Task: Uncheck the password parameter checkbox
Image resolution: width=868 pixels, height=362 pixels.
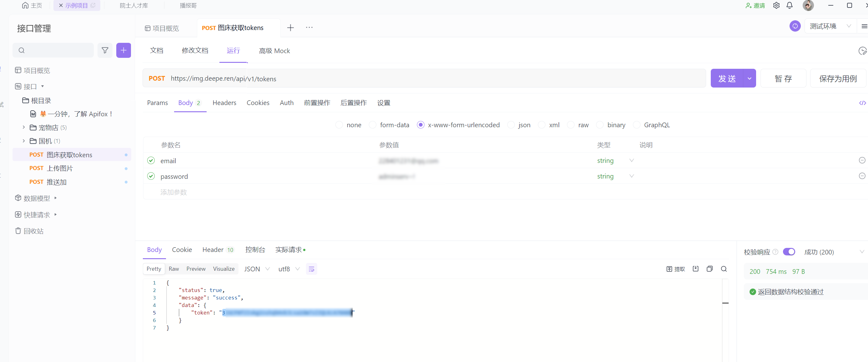Action: click(x=151, y=176)
